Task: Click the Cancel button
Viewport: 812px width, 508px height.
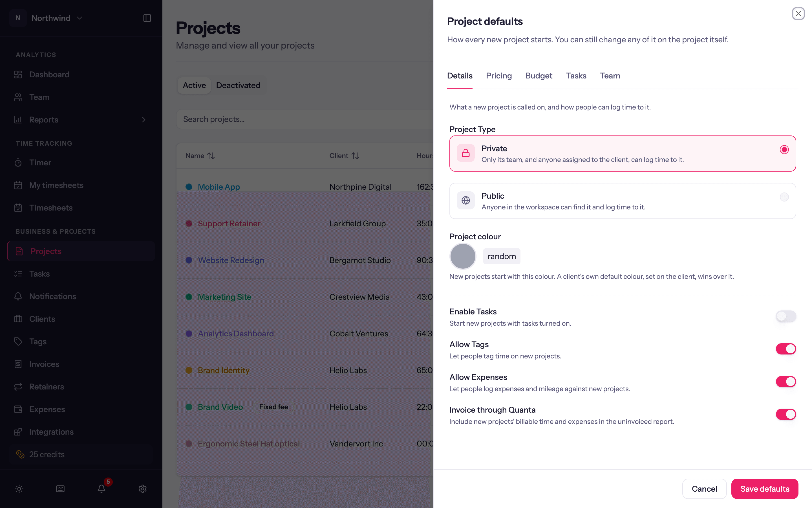Action: click(704, 489)
